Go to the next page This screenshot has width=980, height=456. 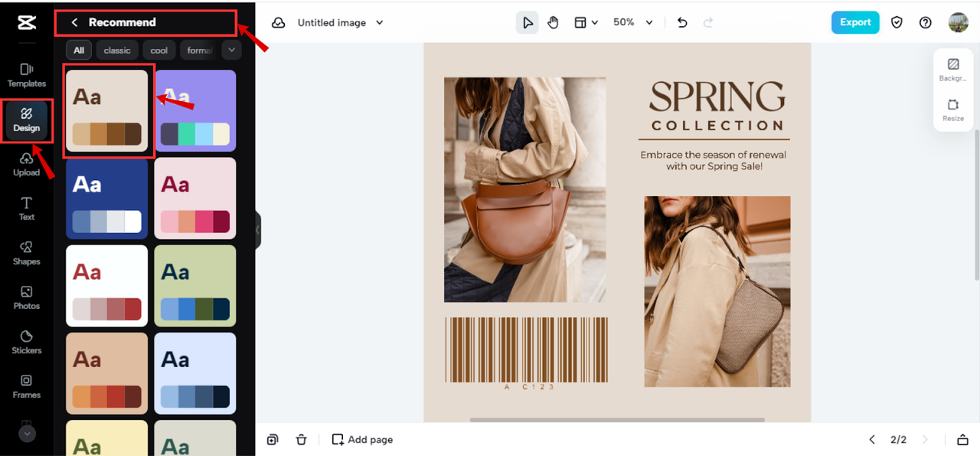tap(925, 440)
